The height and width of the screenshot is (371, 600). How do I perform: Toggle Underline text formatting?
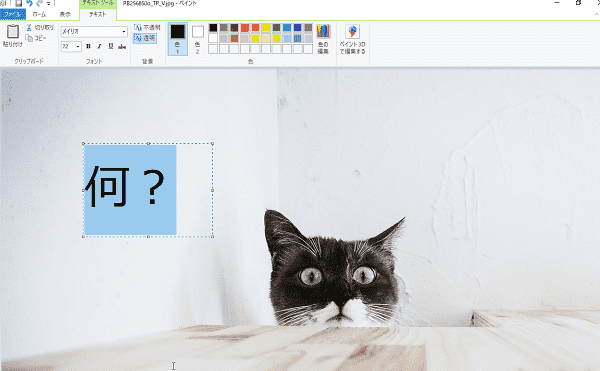coord(111,46)
